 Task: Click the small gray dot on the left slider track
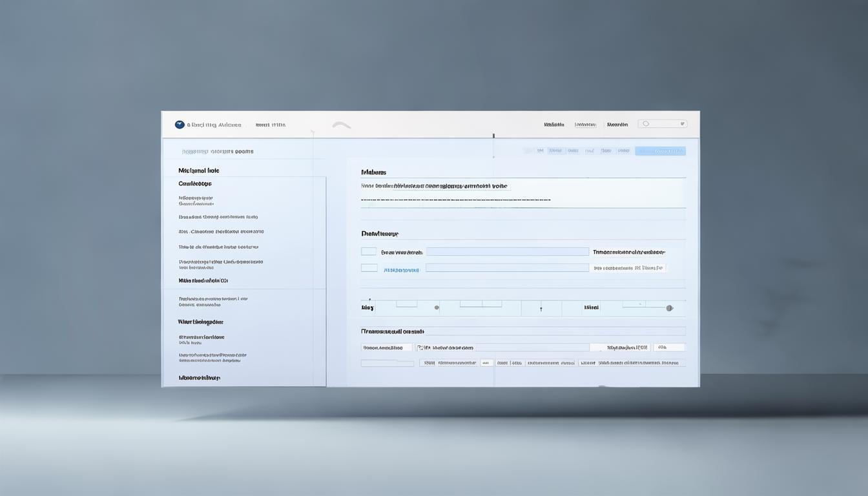click(437, 307)
